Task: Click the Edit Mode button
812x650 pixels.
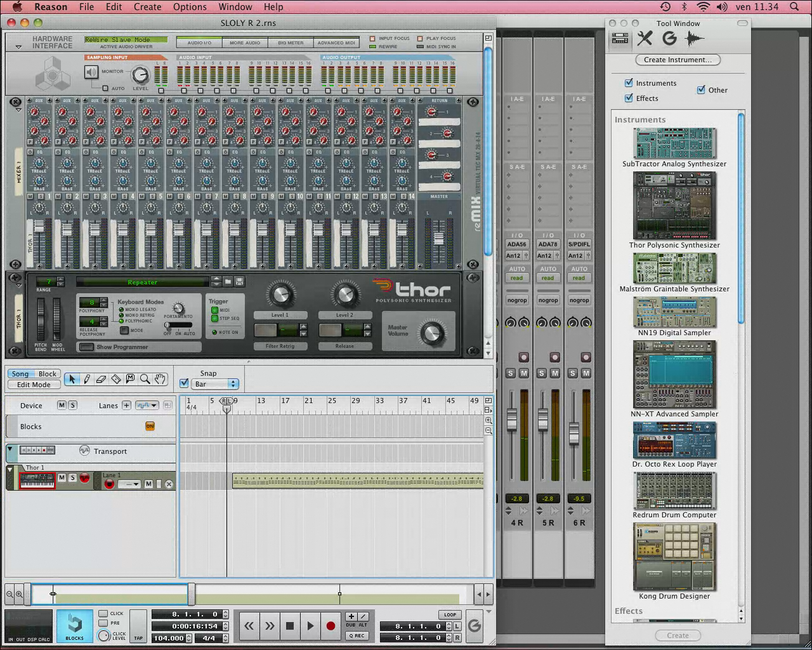Action: coord(34,385)
